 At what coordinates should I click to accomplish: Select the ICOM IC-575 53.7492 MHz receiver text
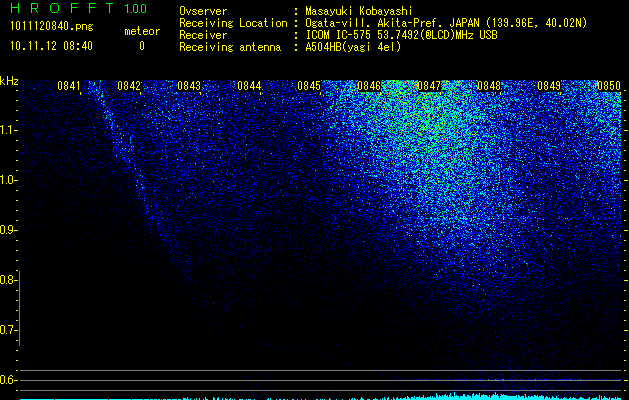click(x=401, y=35)
